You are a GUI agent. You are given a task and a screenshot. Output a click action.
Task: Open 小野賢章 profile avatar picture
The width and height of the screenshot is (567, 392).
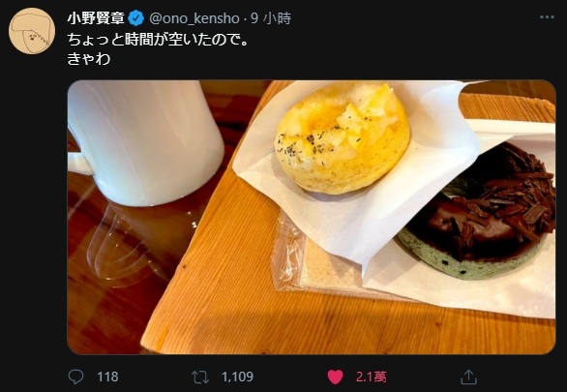[x=32, y=31]
